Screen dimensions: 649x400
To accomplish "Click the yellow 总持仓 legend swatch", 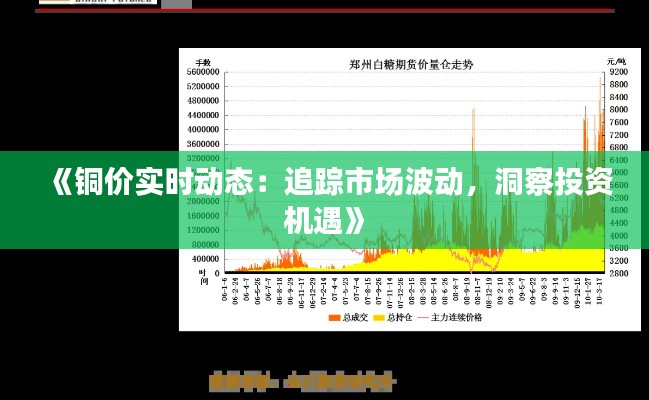I will pos(379,318).
